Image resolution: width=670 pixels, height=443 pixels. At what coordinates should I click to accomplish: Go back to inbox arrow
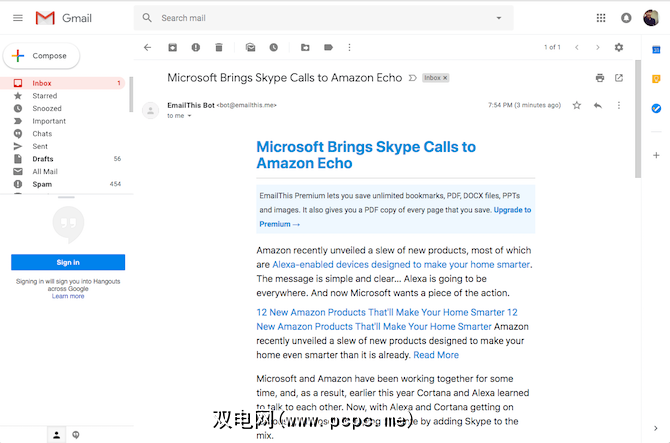(x=148, y=47)
